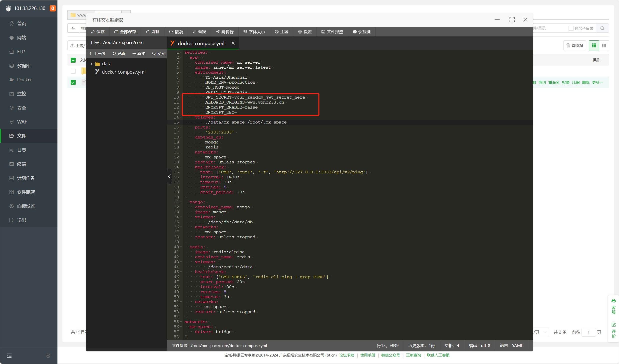The image size is (619, 364).
Task: Click 编码: utf-8 in status bar
Action: [479, 346]
